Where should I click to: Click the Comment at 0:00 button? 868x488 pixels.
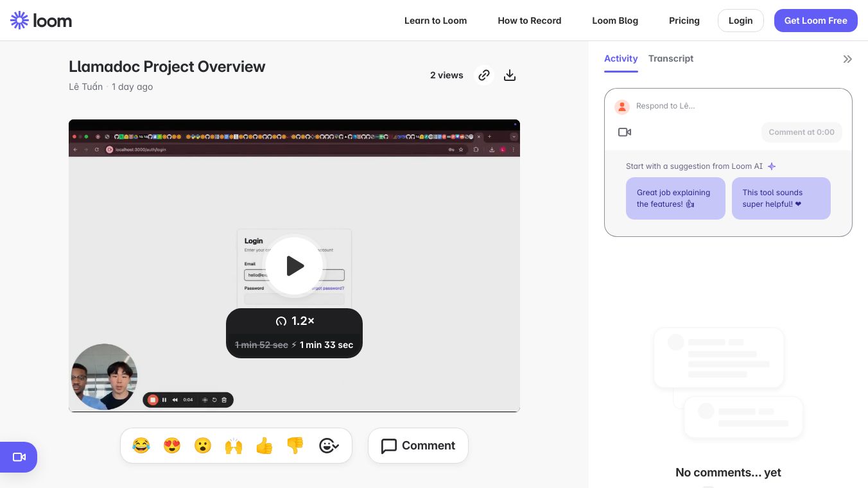801,132
